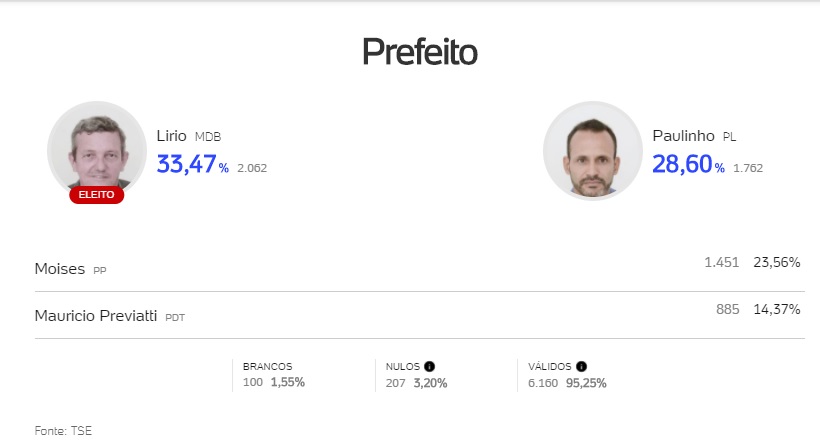Click Mauricio Previatti's 14,37% percentage
The image size is (820, 442).
pos(776,310)
